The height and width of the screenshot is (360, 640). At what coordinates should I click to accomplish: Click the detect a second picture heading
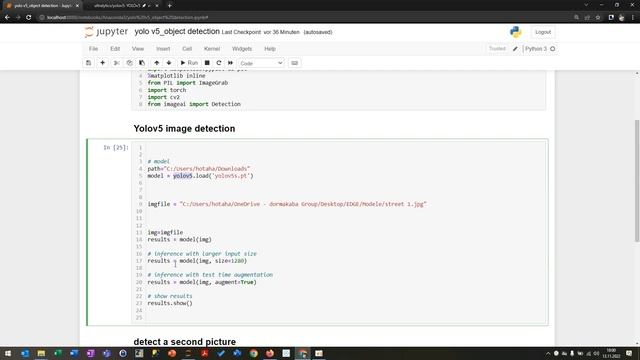coord(184,342)
